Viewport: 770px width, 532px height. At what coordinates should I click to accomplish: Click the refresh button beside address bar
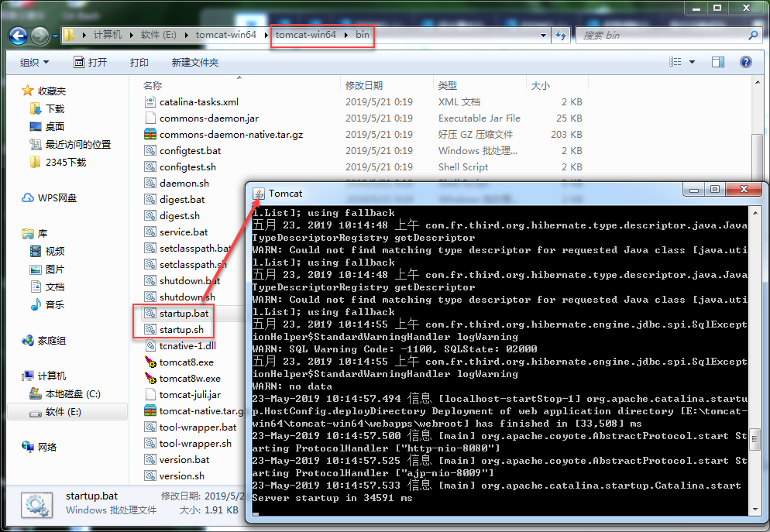(x=561, y=35)
